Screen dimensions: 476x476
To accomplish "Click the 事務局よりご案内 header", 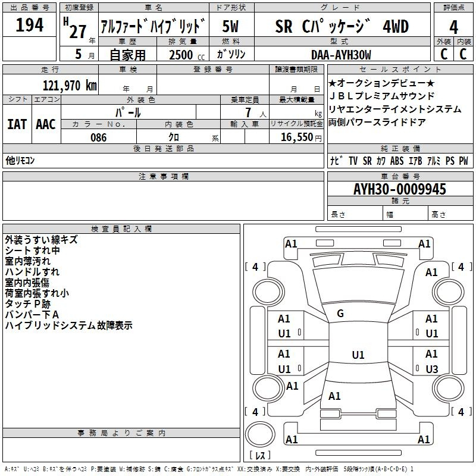I will click(x=121, y=433).
